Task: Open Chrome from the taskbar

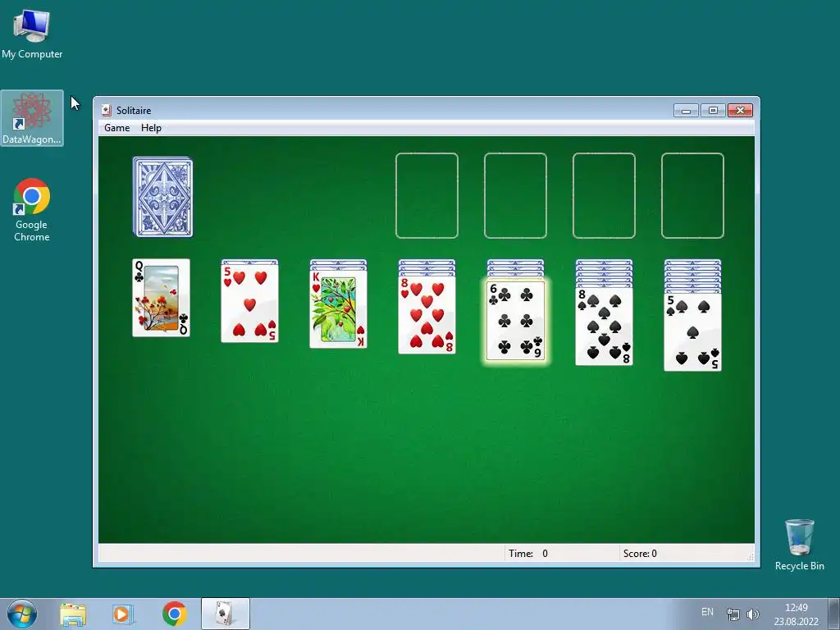Action: click(x=174, y=614)
